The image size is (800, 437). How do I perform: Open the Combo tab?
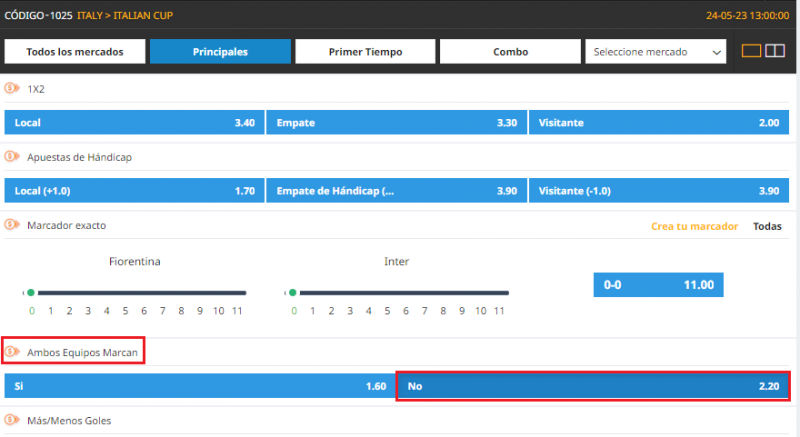pos(510,52)
